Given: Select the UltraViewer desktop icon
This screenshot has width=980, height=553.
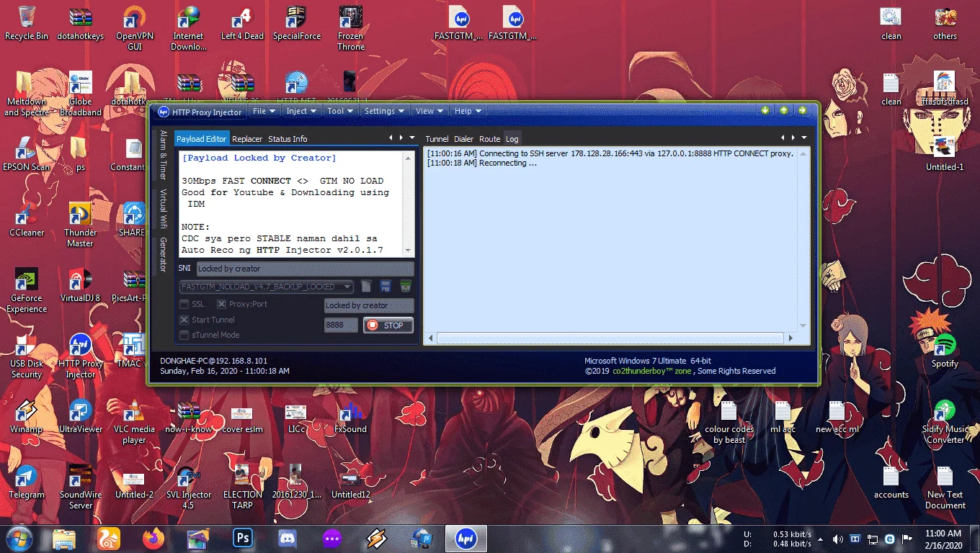Looking at the screenshot, I should click(81, 416).
